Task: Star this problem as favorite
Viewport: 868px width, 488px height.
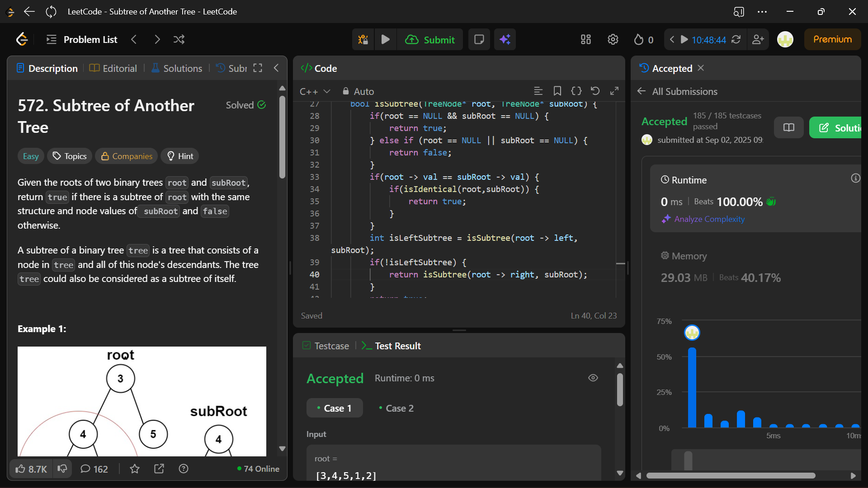Action: 135,469
